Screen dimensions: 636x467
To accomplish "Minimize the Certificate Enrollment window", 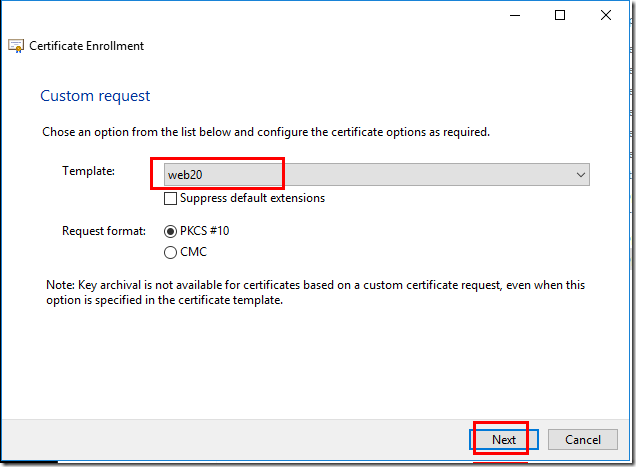I will [x=514, y=15].
